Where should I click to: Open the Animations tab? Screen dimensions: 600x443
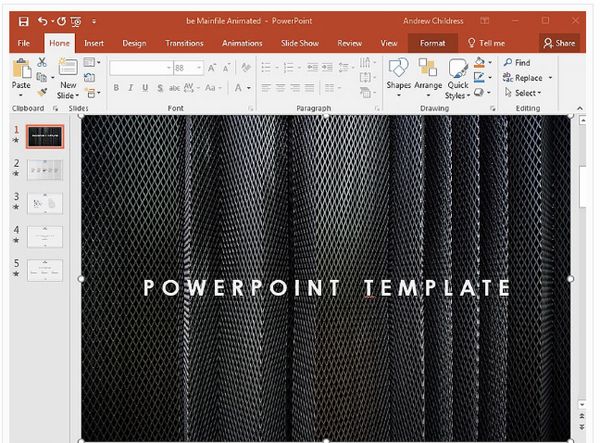(x=242, y=43)
